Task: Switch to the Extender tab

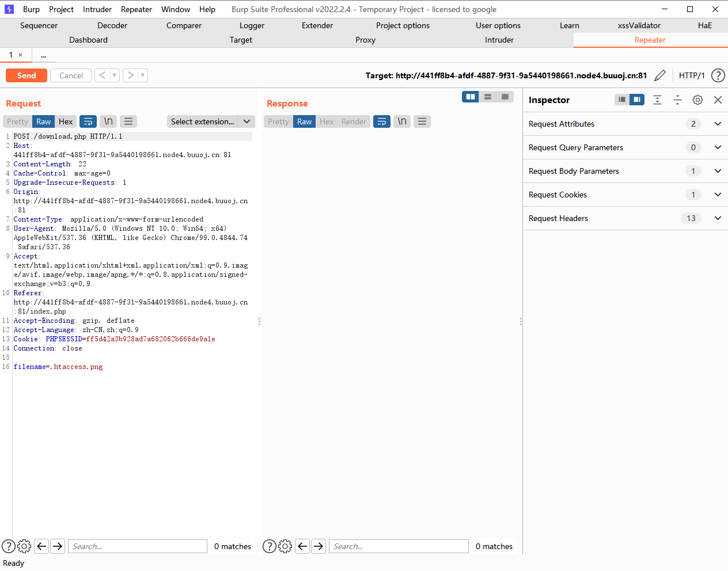Action: (x=317, y=25)
